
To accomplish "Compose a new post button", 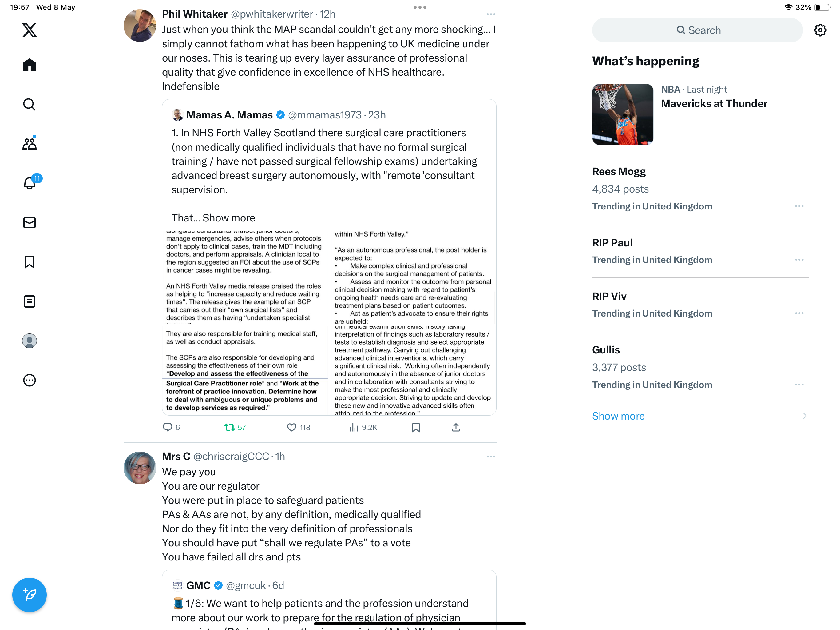I will point(29,595).
